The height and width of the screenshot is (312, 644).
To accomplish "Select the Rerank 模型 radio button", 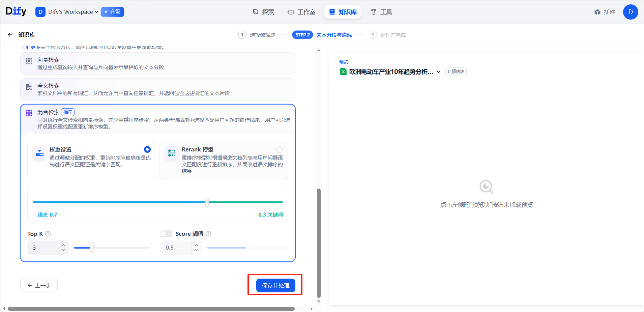I will click(x=280, y=149).
